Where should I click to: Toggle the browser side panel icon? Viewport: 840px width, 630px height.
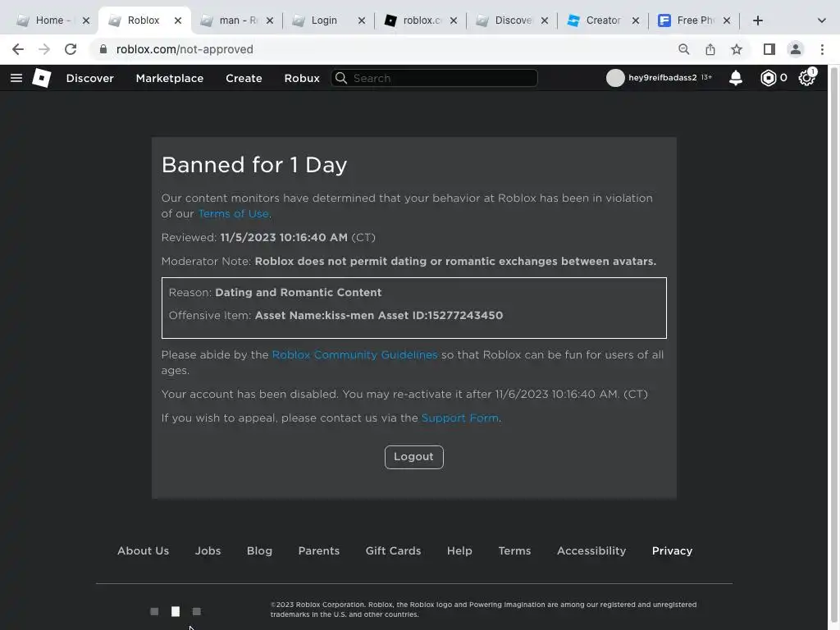[x=769, y=49]
